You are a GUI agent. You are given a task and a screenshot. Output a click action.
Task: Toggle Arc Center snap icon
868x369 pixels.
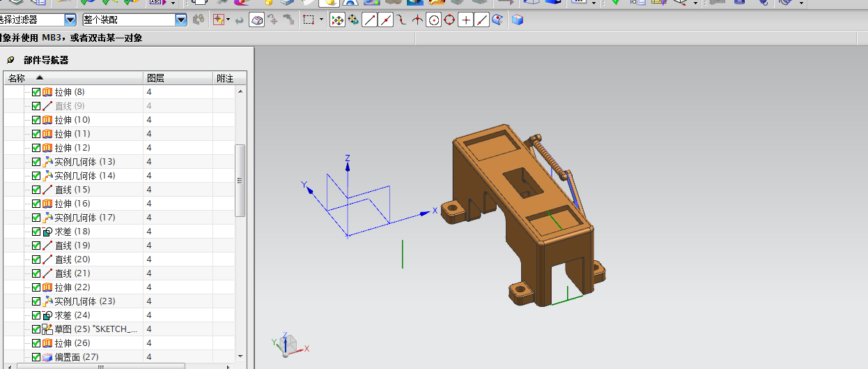click(x=434, y=20)
